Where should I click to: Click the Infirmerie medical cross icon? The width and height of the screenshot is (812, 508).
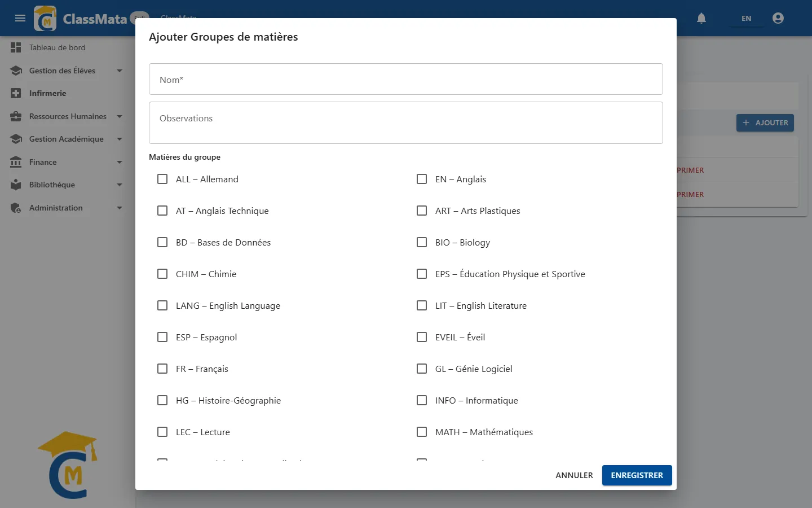pyautogui.click(x=16, y=93)
